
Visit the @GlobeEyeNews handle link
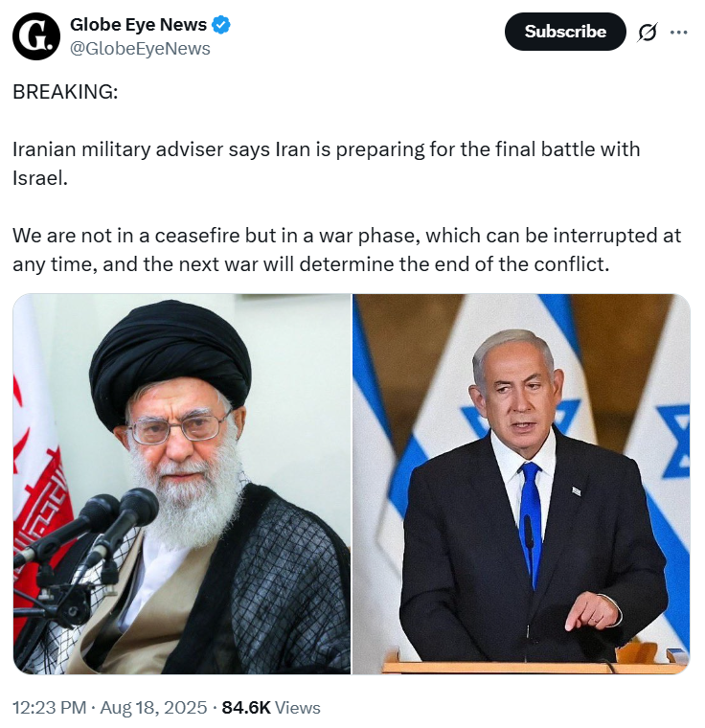point(140,48)
